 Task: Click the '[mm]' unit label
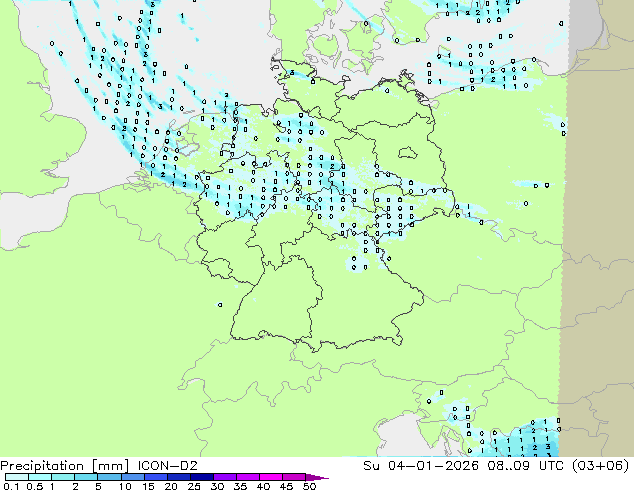(110, 466)
